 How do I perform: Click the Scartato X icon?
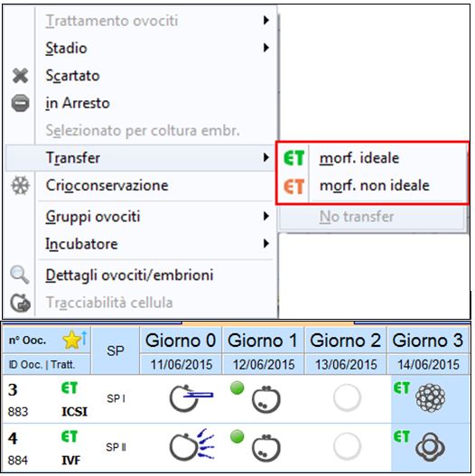click(x=21, y=76)
